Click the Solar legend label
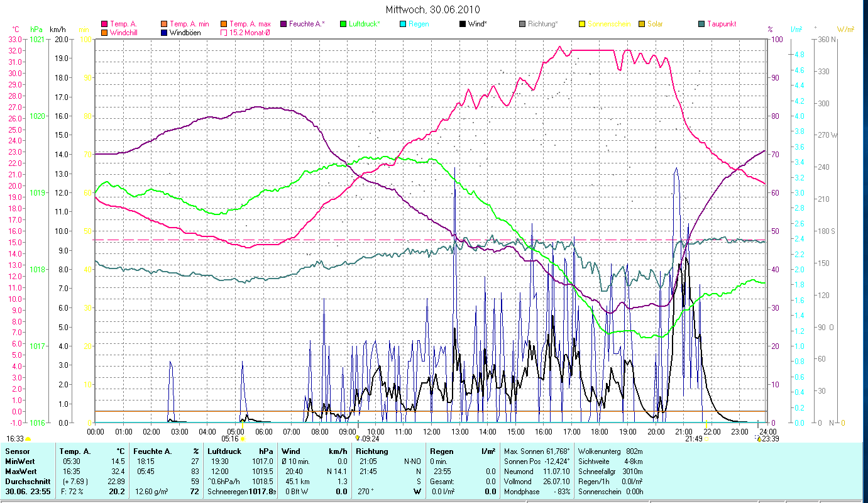868x503 pixels. [x=655, y=25]
